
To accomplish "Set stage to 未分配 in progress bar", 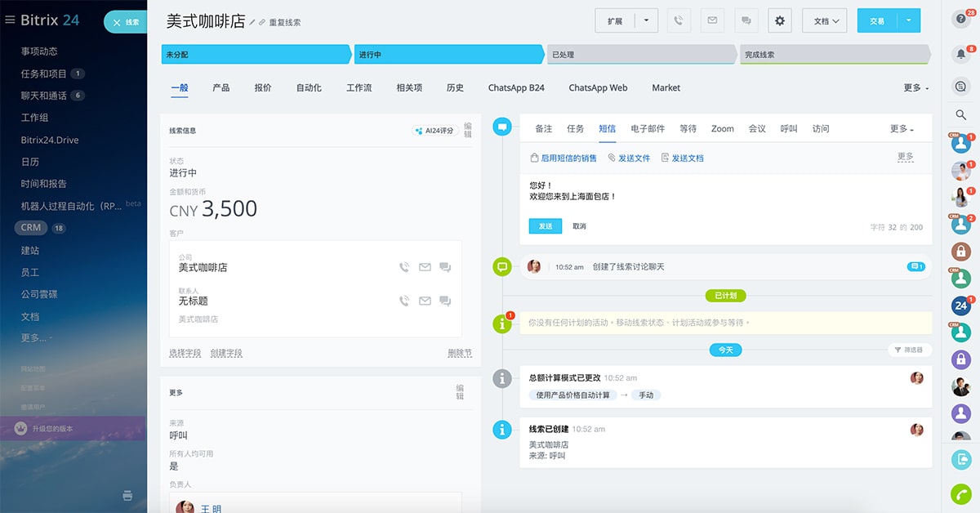I will click(x=256, y=55).
